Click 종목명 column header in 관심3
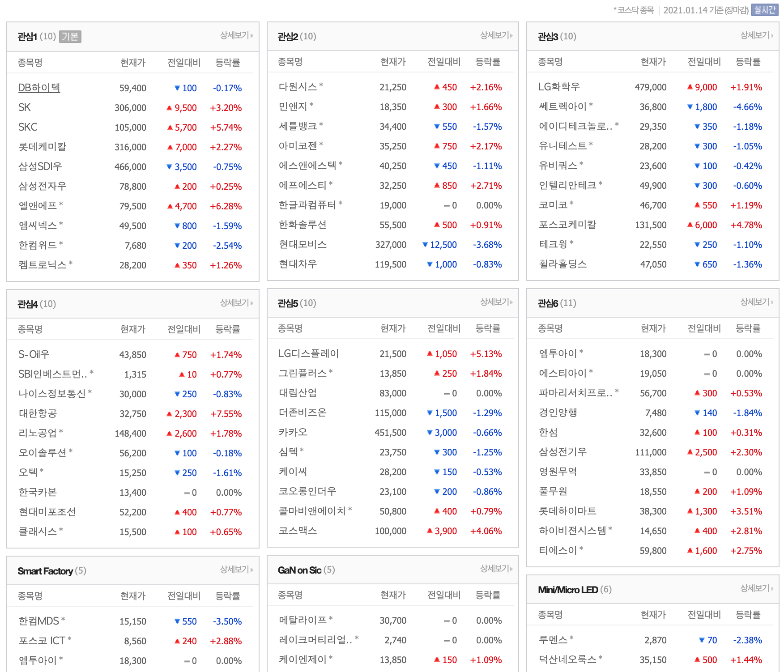Screen dimensions: 784x672 (550, 62)
